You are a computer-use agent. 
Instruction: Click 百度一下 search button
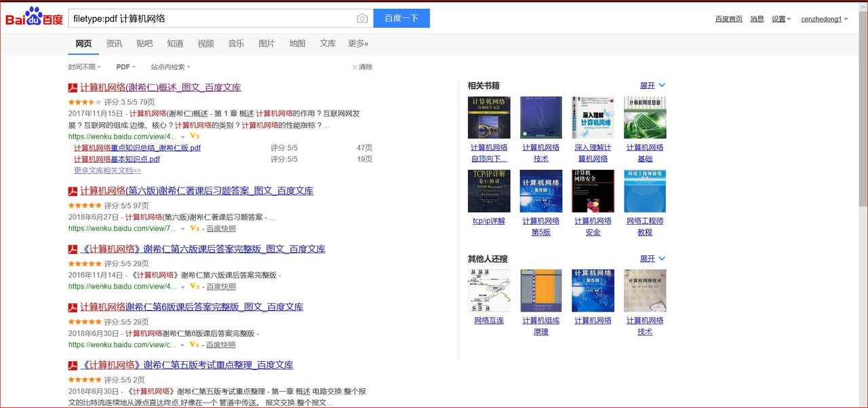[x=401, y=18]
